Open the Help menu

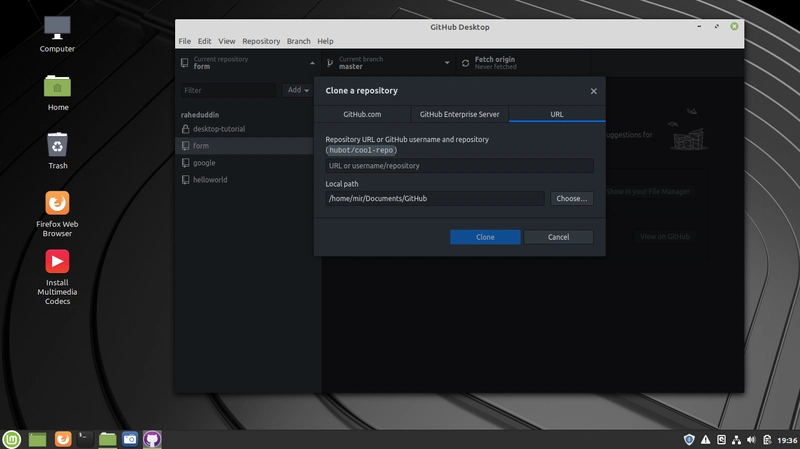(x=326, y=41)
